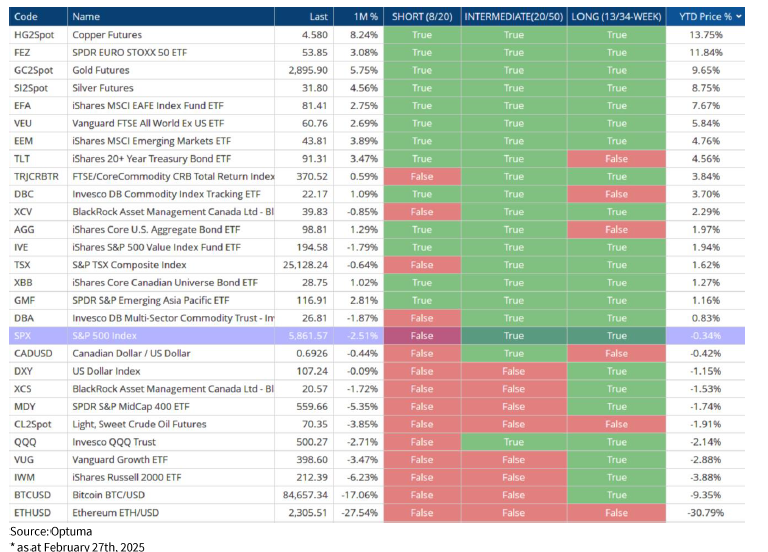Viewport: 768px width, 552px height.
Task: Click the SHORT (8/20) column header
Action: pos(422,17)
